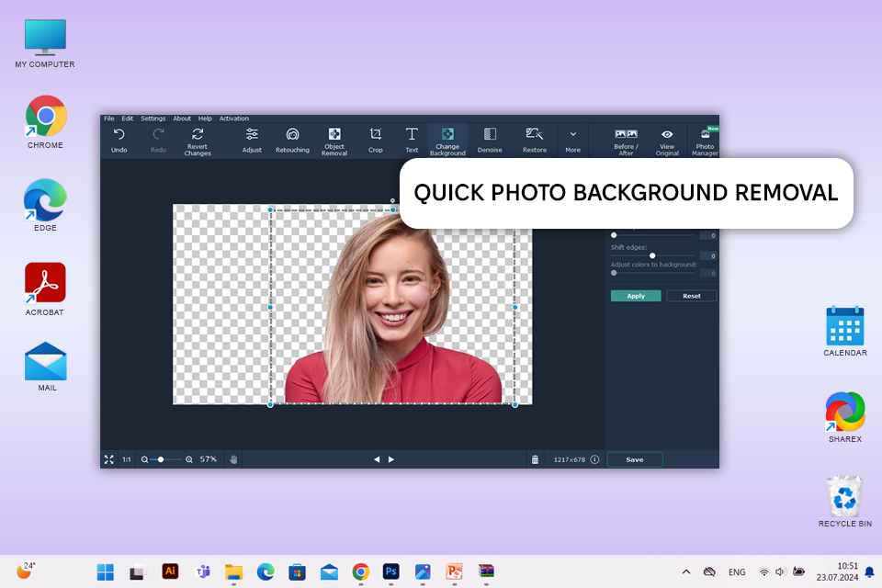Open PowerPoint from the taskbar
The image size is (882, 588).
[454, 571]
